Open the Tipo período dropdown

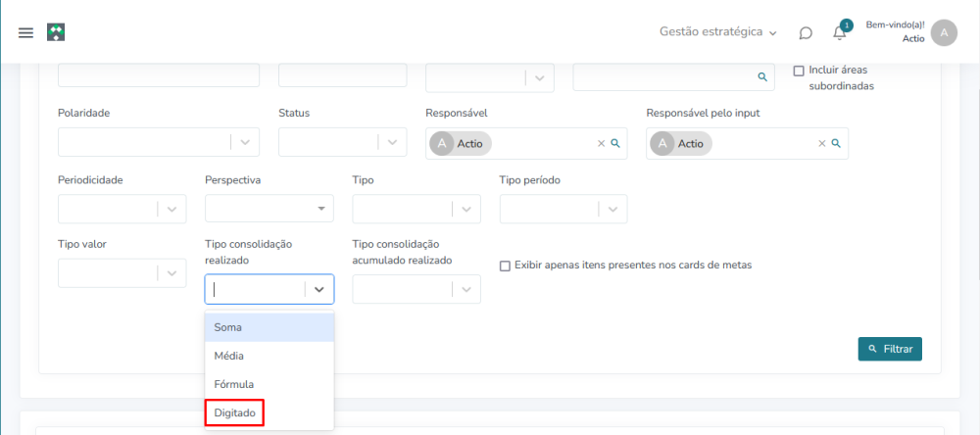click(612, 209)
